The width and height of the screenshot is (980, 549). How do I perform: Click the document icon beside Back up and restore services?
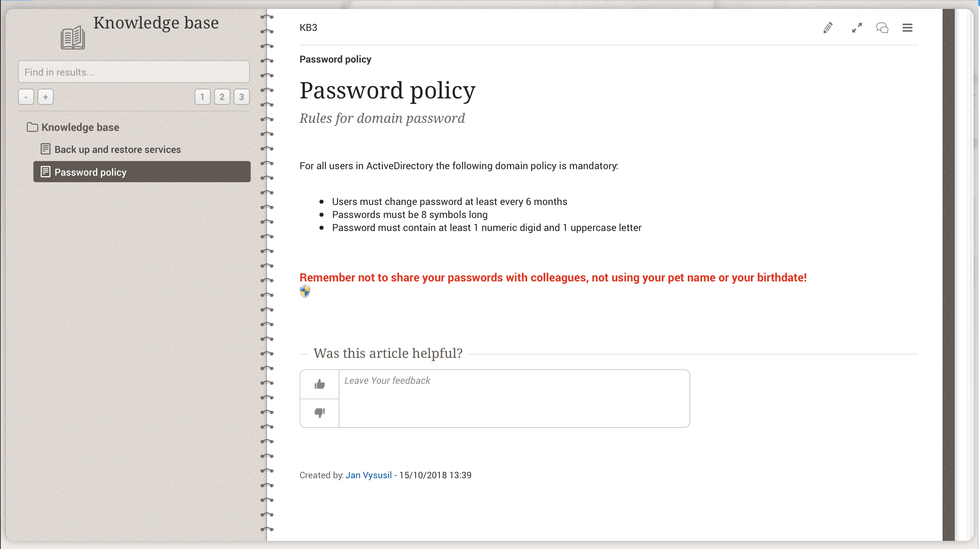(x=46, y=149)
